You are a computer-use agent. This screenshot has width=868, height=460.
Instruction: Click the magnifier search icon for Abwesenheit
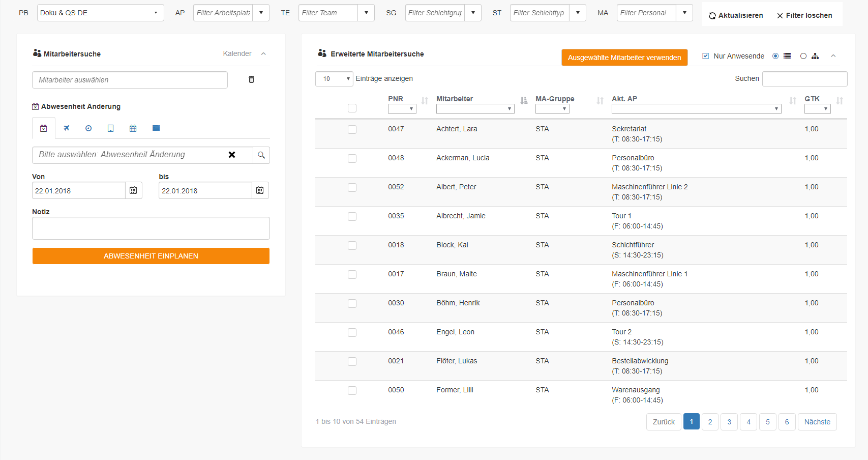(x=261, y=155)
